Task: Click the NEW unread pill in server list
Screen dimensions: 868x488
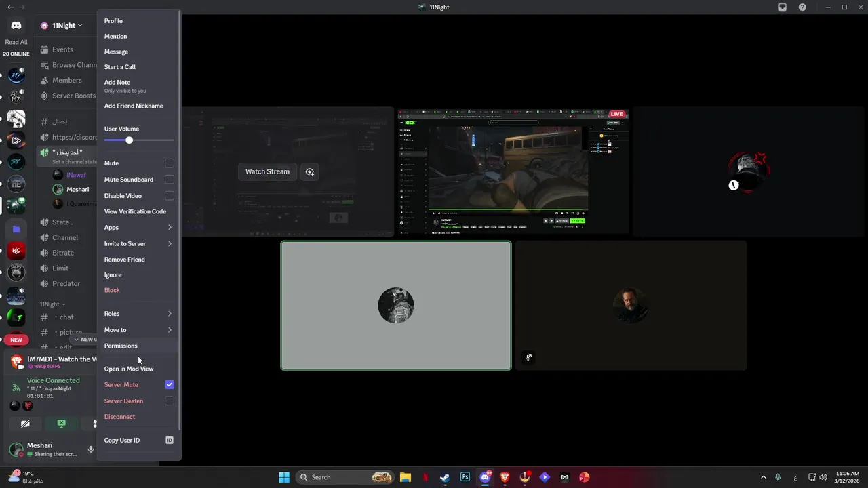Action: (16, 340)
